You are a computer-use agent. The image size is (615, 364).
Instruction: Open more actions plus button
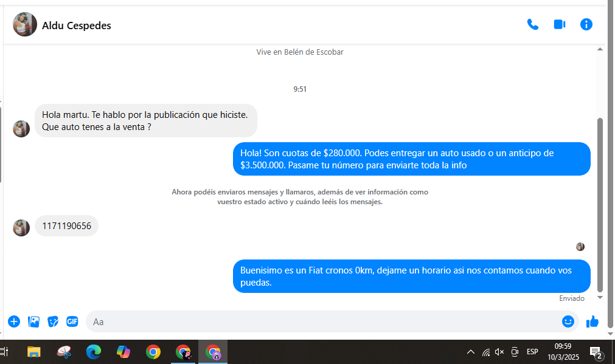pyautogui.click(x=14, y=321)
